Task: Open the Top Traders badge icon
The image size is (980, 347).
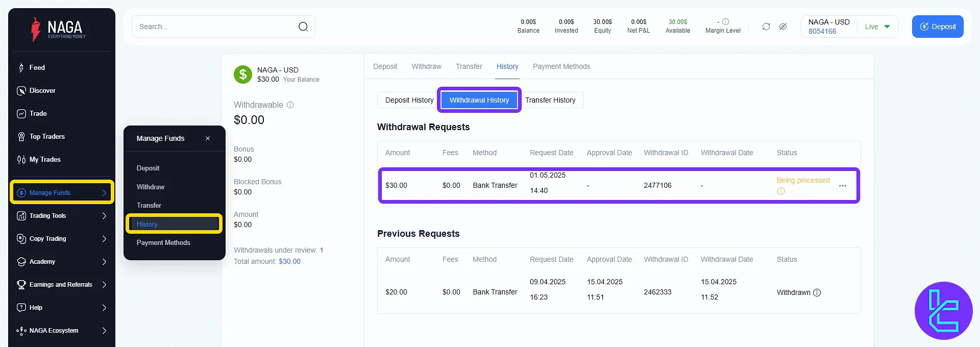Action: (21, 136)
